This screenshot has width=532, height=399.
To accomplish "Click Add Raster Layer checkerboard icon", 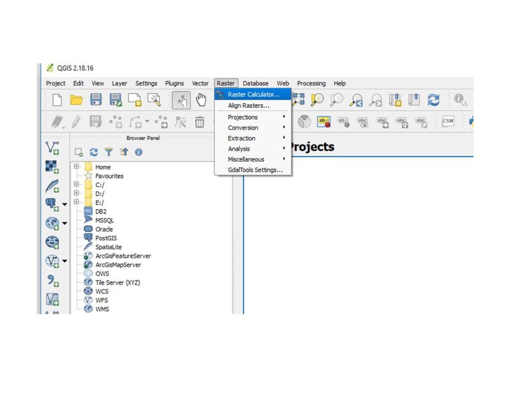I will click(x=52, y=167).
